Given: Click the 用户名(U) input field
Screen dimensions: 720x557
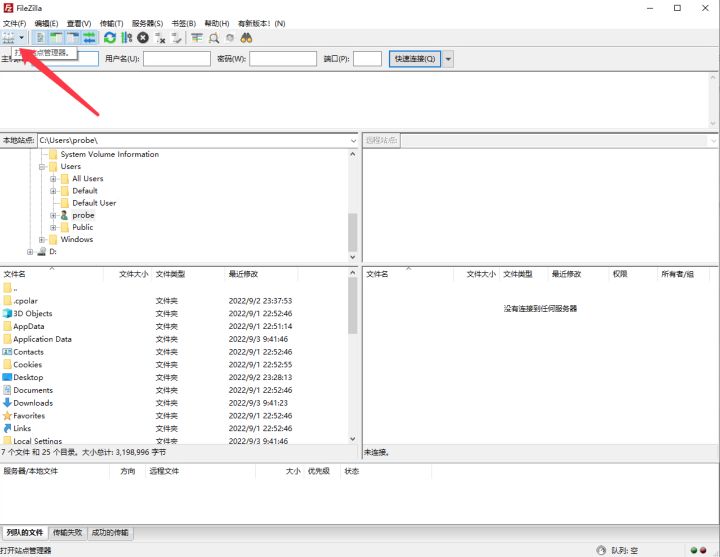Looking at the screenshot, I should click(x=176, y=59).
